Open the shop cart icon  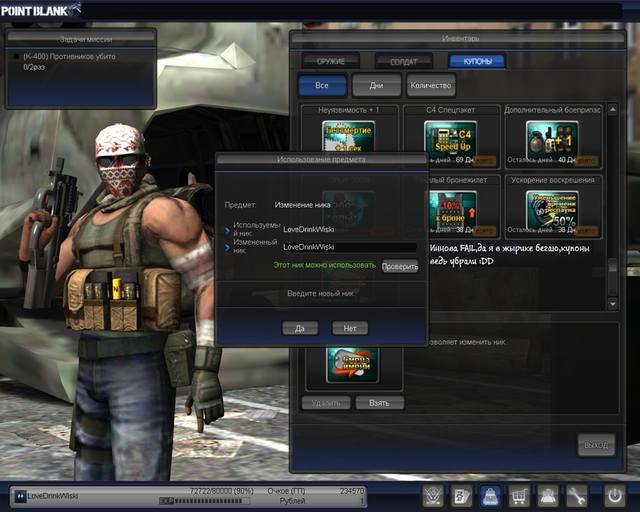pyautogui.click(x=519, y=496)
